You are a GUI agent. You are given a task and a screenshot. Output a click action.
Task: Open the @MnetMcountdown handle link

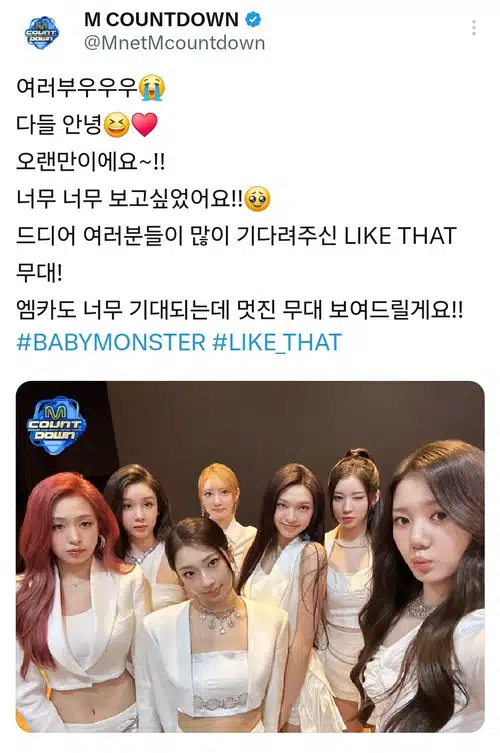[174, 43]
